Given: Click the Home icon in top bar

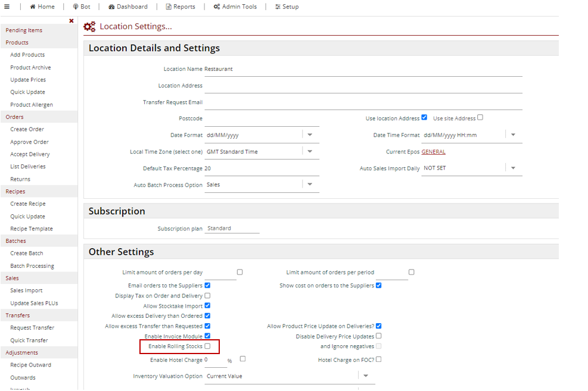Looking at the screenshot, I should coord(33,7).
